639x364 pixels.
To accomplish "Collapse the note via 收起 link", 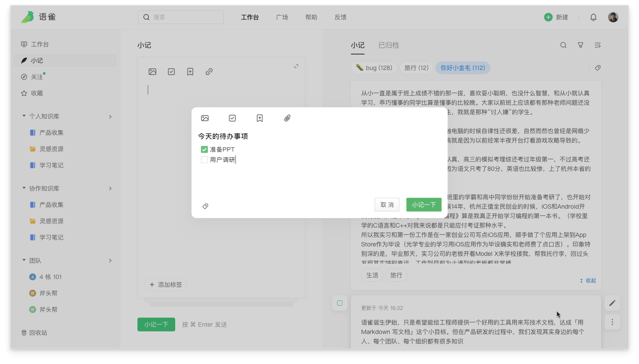I will click(x=588, y=280).
